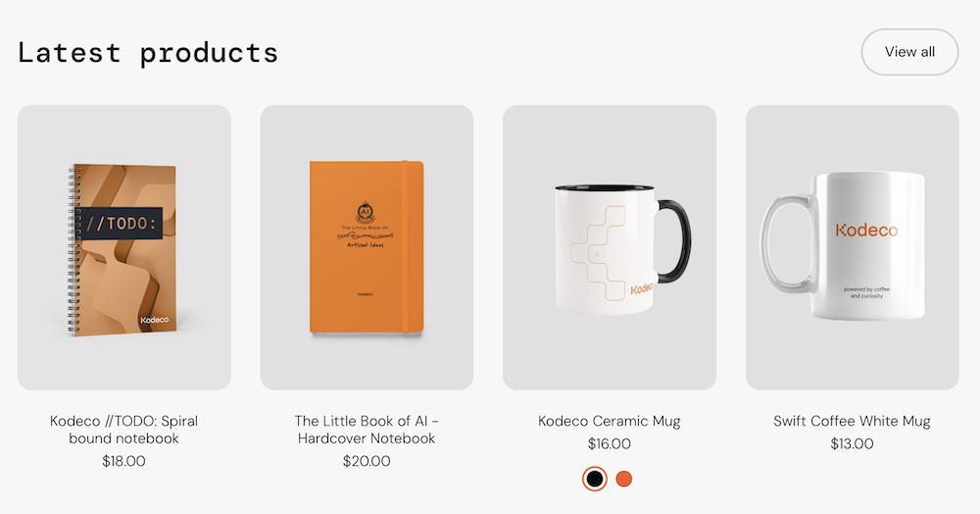Screen dimensions: 980x514
Task: Select the black color swatch
Action: (595, 479)
